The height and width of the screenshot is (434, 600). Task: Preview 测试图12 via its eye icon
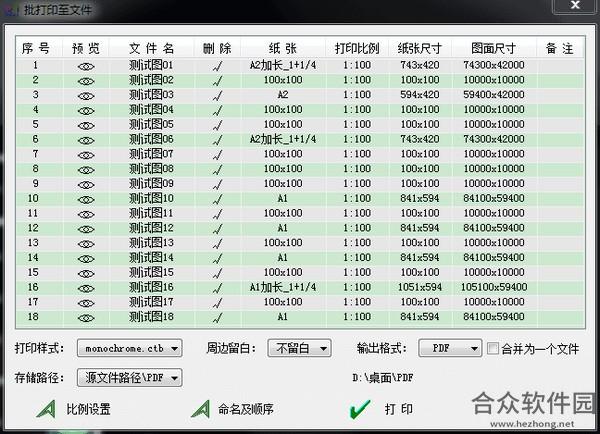tap(86, 229)
